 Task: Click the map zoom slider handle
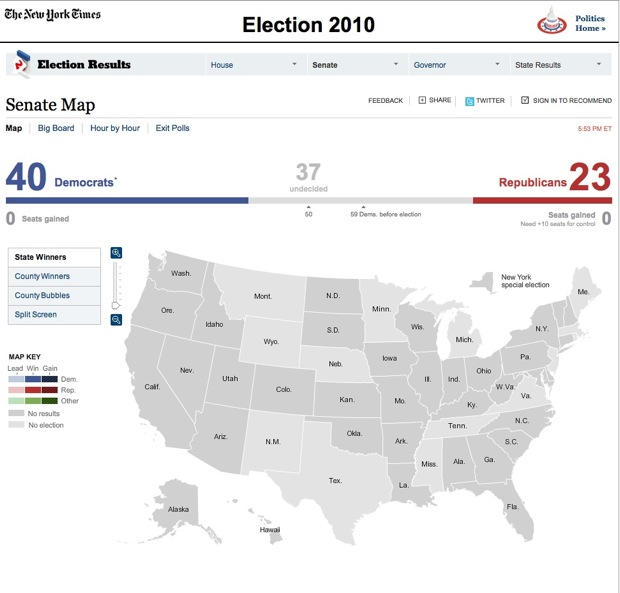click(116, 306)
